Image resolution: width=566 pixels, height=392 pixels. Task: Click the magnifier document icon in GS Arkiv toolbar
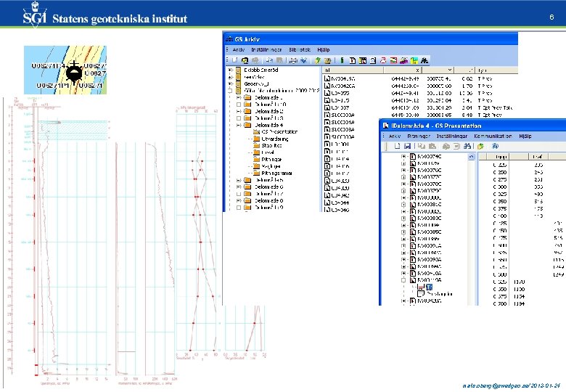click(245, 60)
